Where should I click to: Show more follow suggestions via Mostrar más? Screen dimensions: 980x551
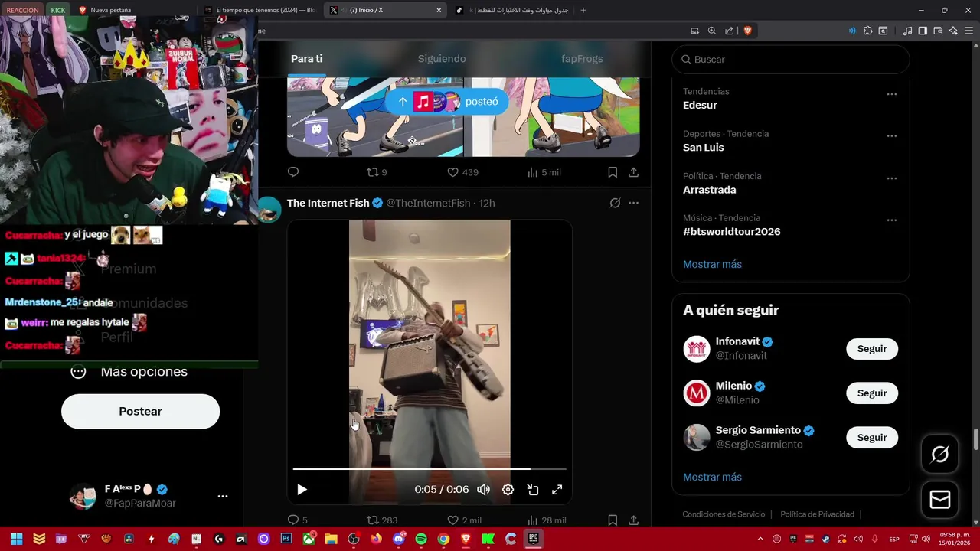(712, 477)
